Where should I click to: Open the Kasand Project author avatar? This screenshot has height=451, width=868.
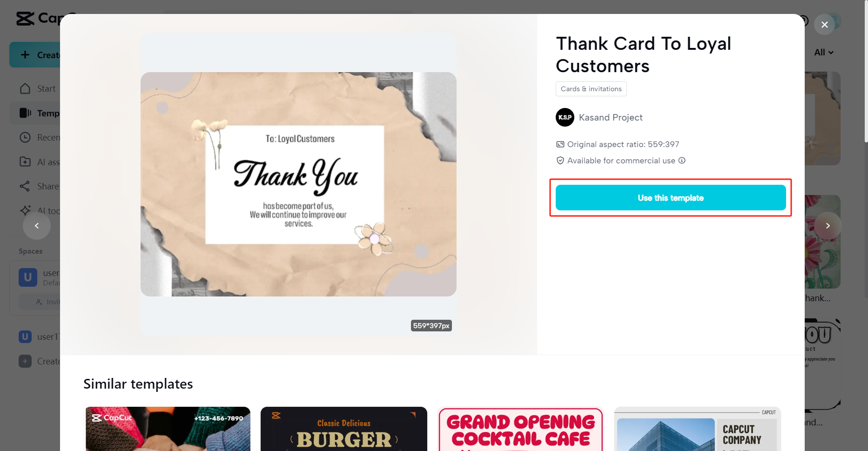click(x=565, y=117)
